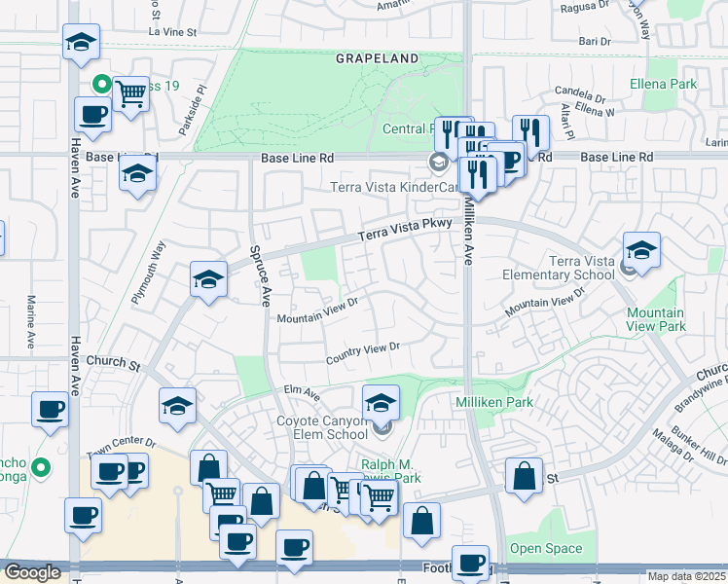Click the shopping bag marker near Spruce Ave above Foothill Blvd
This screenshot has width=728, height=584.
click(262, 502)
